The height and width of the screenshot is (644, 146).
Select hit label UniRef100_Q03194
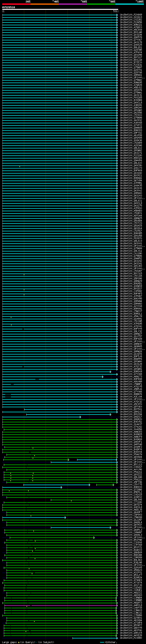click(131, 35)
